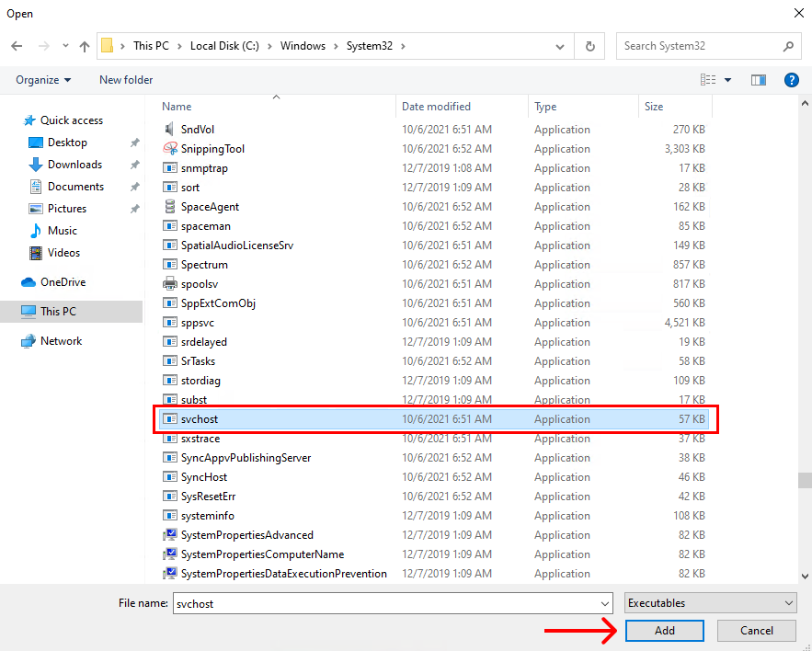
Task: Click the Add button
Action: (664, 631)
